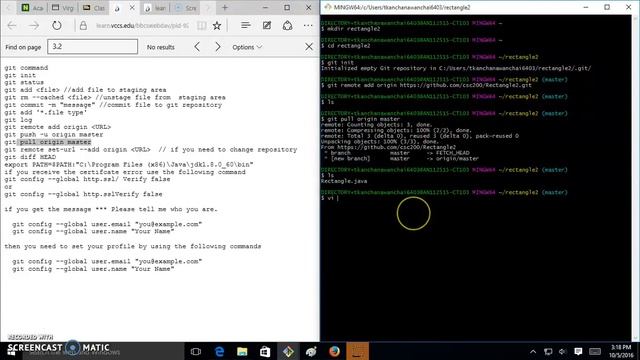Open the Edge Hub panel
The height and width of the screenshot is (360, 640).
click(x=245, y=26)
